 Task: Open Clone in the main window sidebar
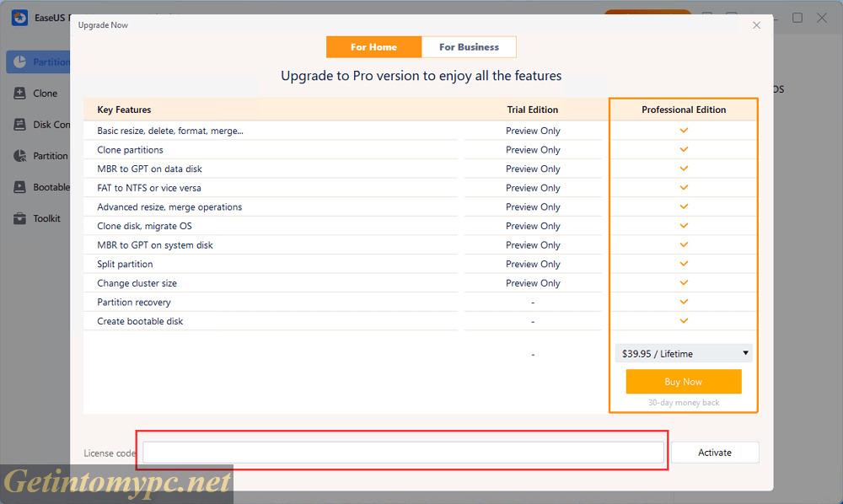pyautogui.click(x=46, y=94)
